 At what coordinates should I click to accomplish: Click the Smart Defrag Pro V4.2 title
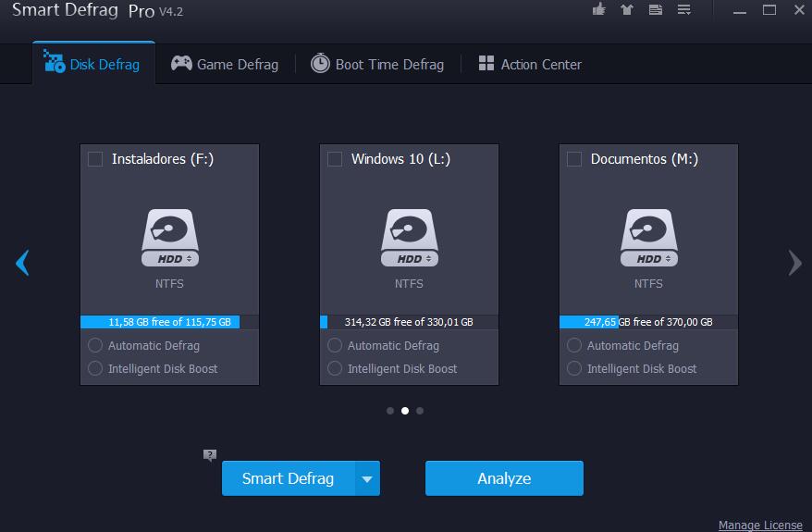pyautogui.click(x=98, y=10)
